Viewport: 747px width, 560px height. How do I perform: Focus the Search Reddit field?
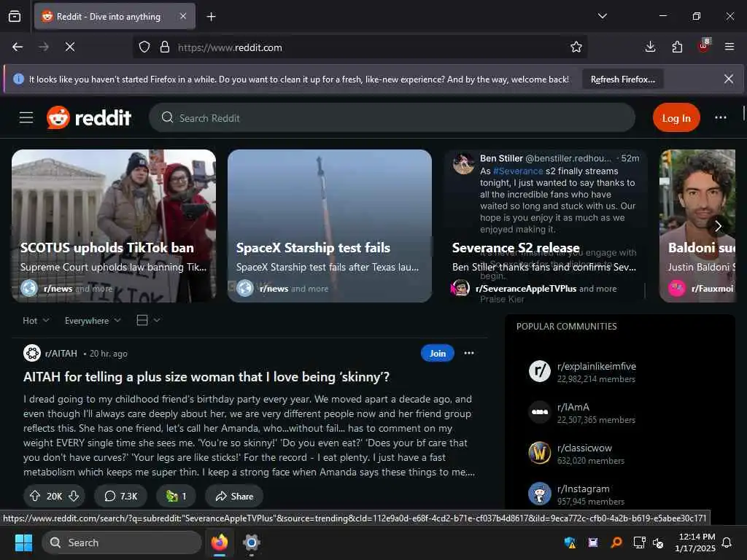pyautogui.click(x=392, y=117)
